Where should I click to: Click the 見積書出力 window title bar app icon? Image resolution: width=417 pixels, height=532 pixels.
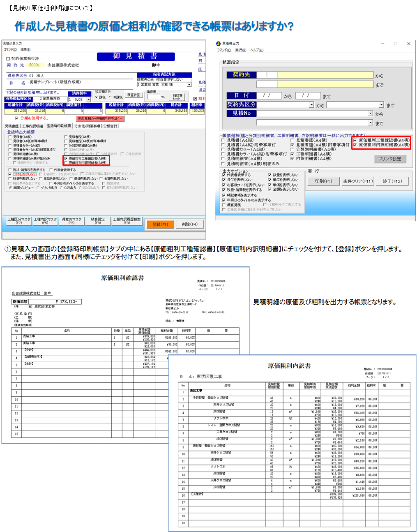(219, 44)
